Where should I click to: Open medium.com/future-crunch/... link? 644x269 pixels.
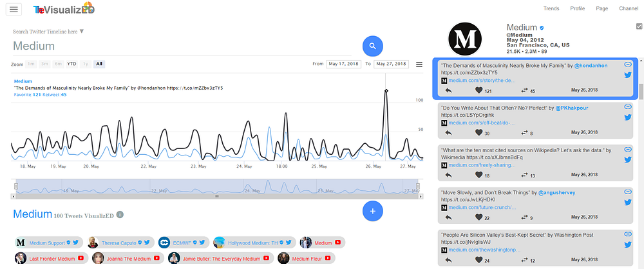point(482,207)
